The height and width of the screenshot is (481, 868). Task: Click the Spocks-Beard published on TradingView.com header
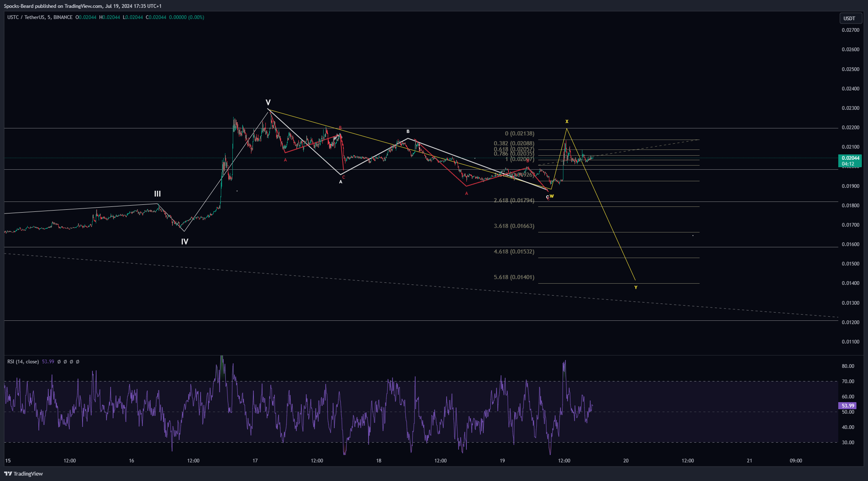tap(83, 6)
